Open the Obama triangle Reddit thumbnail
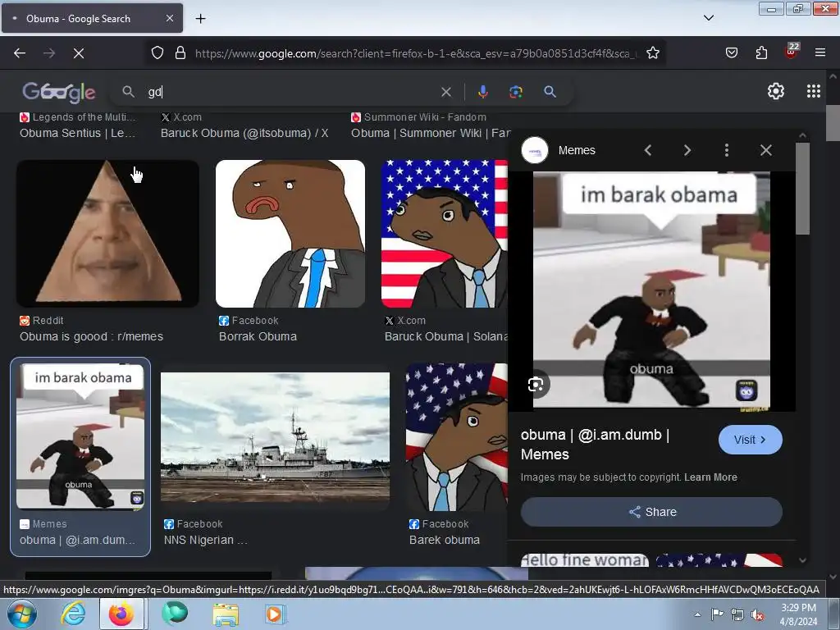Image resolution: width=840 pixels, height=630 pixels. coord(107,234)
